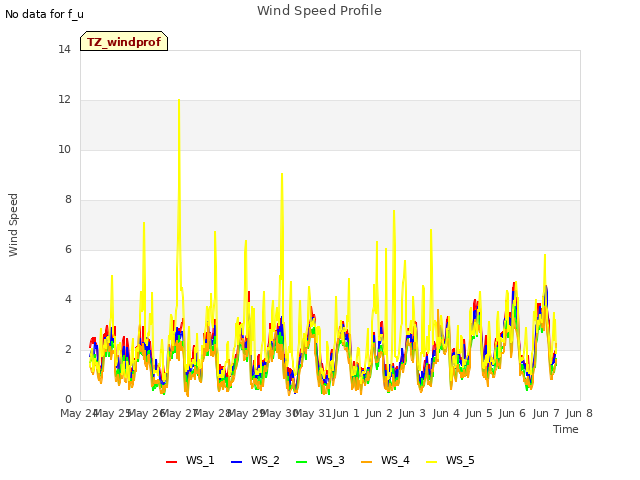Click the 10 y-axis tick label

tap(64, 150)
